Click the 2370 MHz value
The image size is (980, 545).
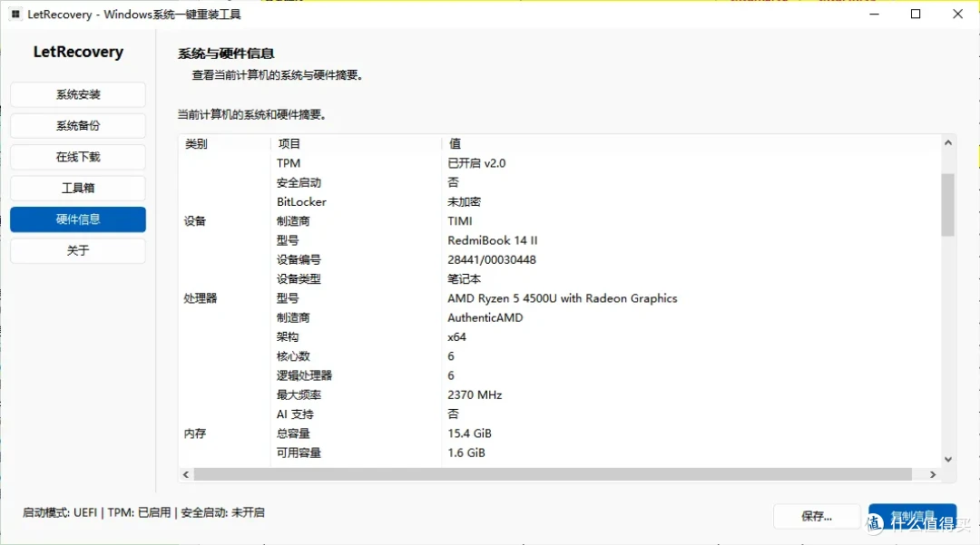click(x=475, y=394)
